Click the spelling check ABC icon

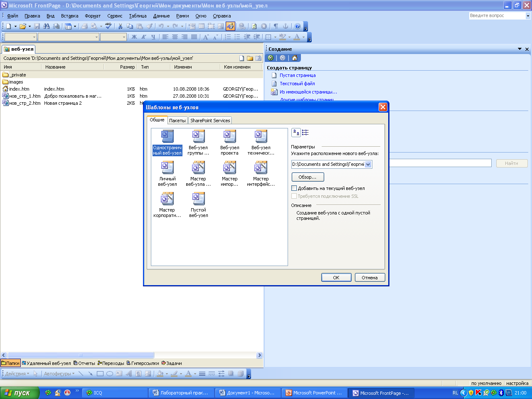click(x=108, y=26)
